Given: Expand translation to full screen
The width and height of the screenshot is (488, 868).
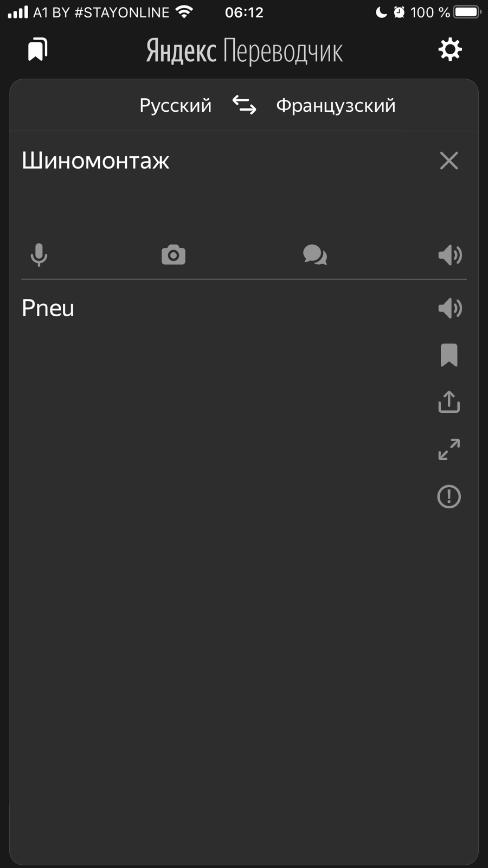Looking at the screenshot, I should [449, 449].
